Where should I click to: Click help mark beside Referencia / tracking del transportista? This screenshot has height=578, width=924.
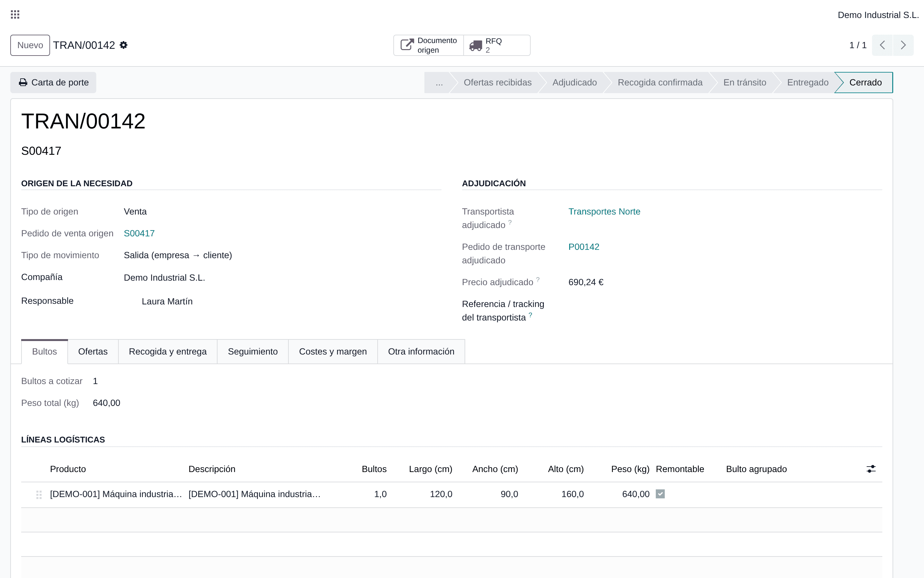click(530, 315)
